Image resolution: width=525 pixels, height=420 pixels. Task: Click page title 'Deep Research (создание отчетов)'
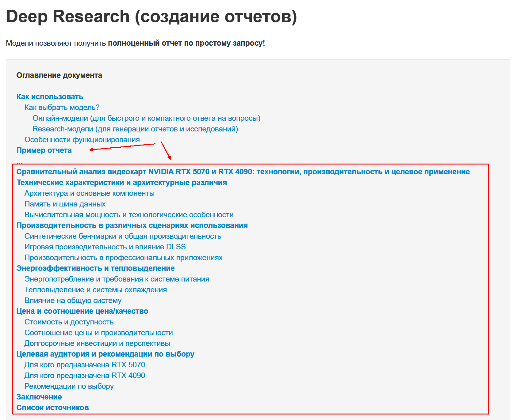tap(151, 17)
